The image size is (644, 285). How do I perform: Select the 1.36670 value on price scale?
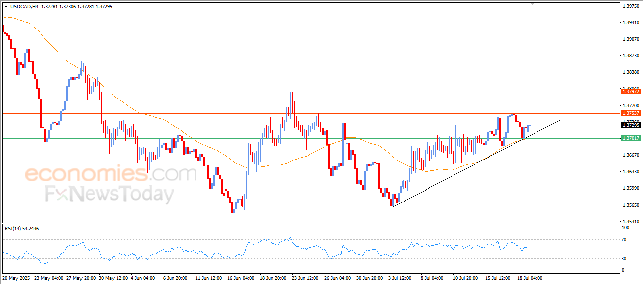click(x=631, y=155)
